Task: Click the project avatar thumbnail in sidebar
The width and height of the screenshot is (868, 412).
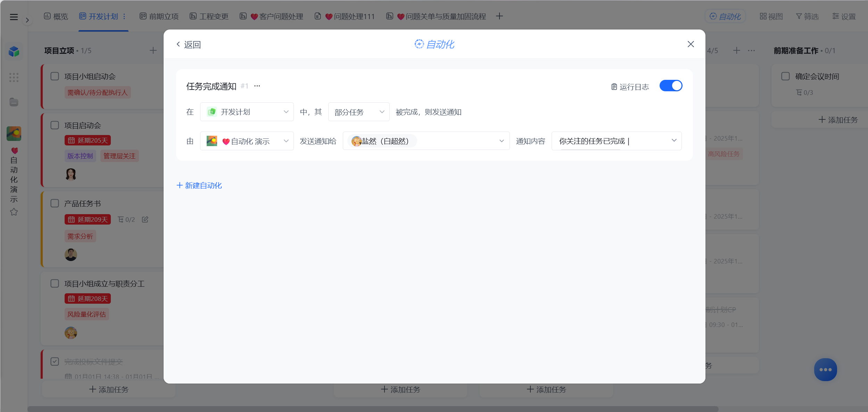Action: (x=14, y=134)
